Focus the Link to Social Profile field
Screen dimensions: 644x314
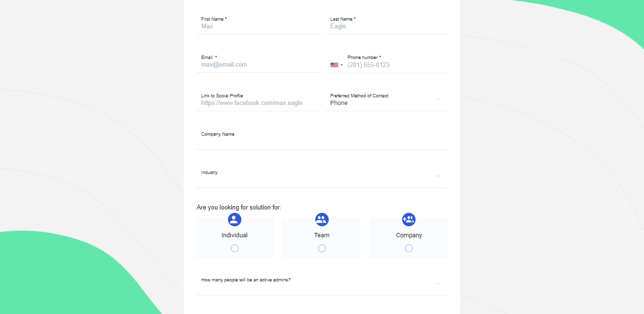tap(257, 103)
